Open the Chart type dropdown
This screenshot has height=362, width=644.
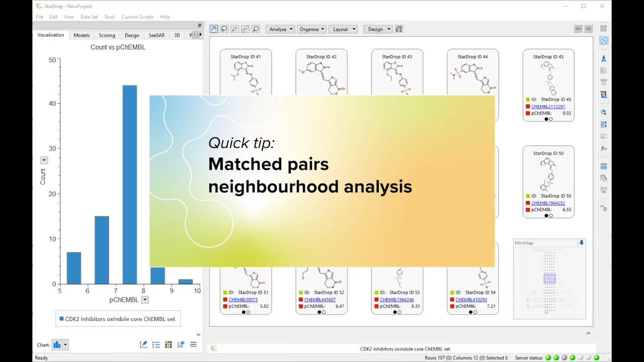[60, 345]
